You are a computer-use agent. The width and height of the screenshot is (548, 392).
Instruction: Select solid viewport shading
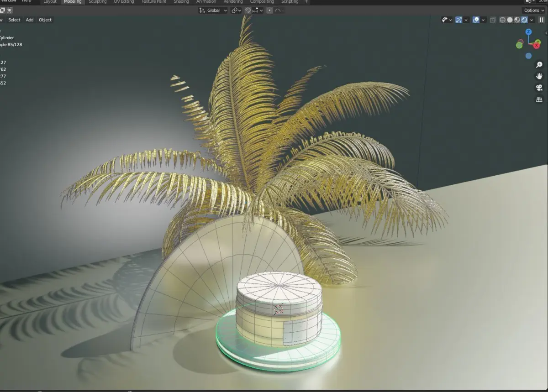pos(510,20)
